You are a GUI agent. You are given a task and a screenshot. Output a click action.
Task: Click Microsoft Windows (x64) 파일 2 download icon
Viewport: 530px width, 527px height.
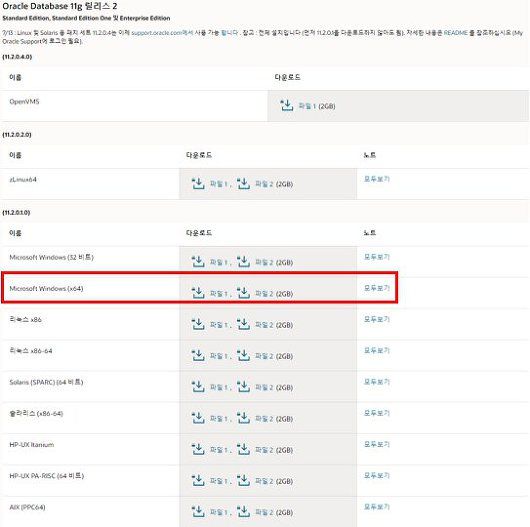(x=243, y=293)
